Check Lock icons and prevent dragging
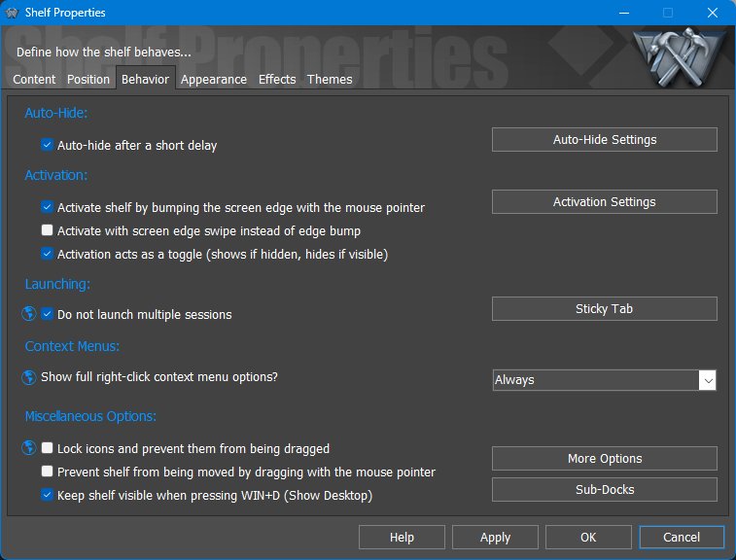The height and width of the screenshot is (560, 736). click(x=47, y=448)
